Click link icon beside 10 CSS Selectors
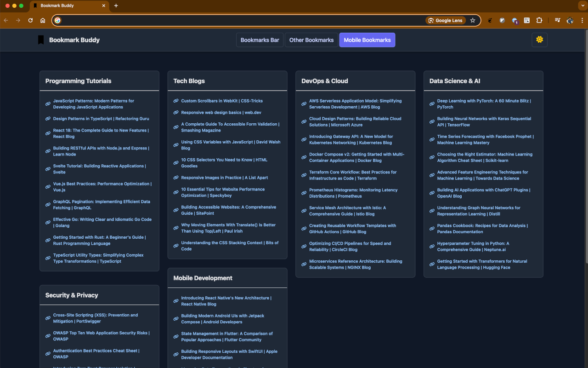Image resolution: width=588 pixels, height=368 pixels. [x=176, y=163]
